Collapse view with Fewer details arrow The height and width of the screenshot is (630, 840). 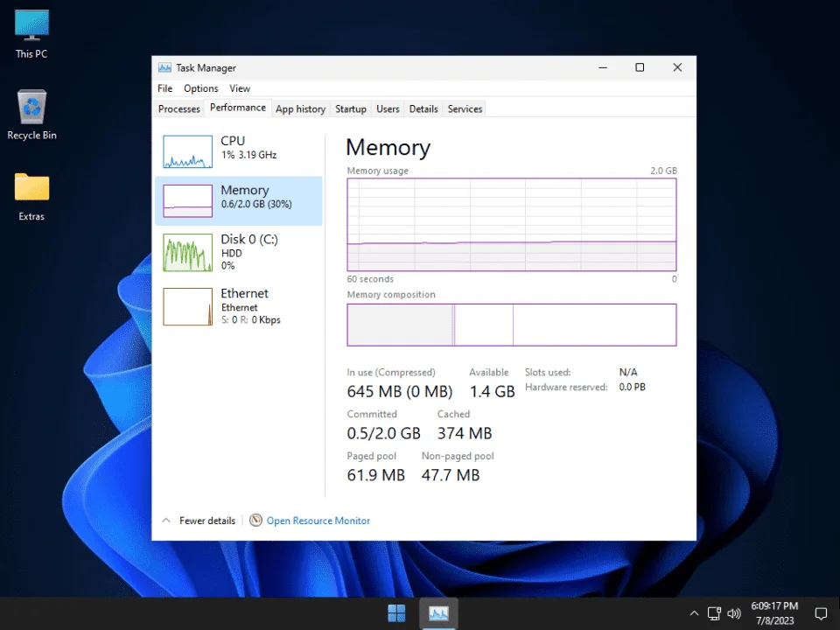click(166, 520)
